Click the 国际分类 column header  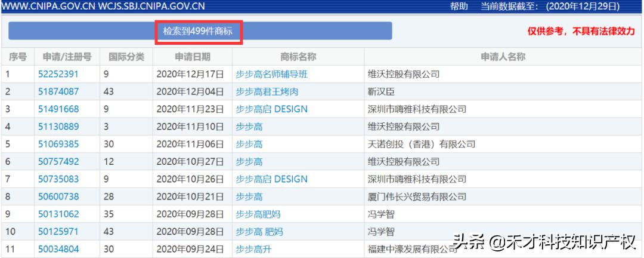pyautogui.click(x=126, y=56)
